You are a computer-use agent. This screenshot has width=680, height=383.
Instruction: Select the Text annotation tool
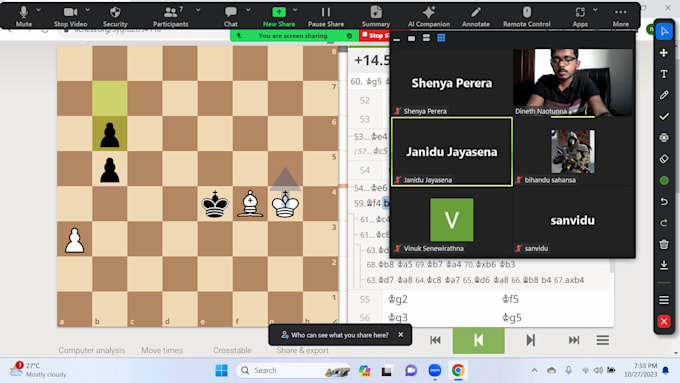point(664,74)
